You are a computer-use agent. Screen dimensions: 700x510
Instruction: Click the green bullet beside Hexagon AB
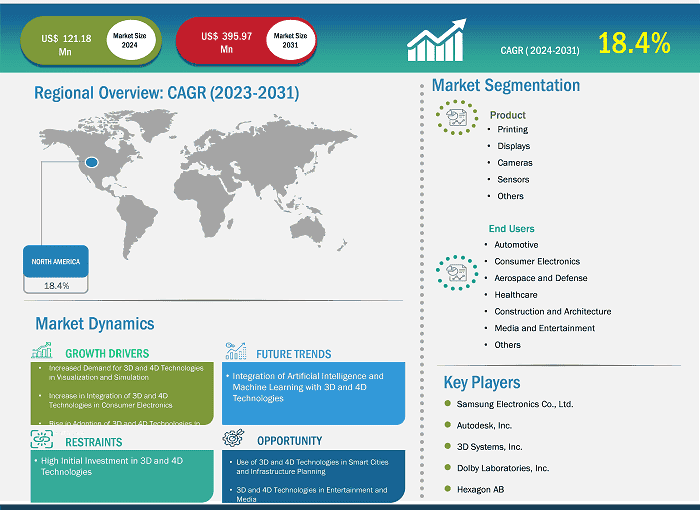tap(448, 489)
